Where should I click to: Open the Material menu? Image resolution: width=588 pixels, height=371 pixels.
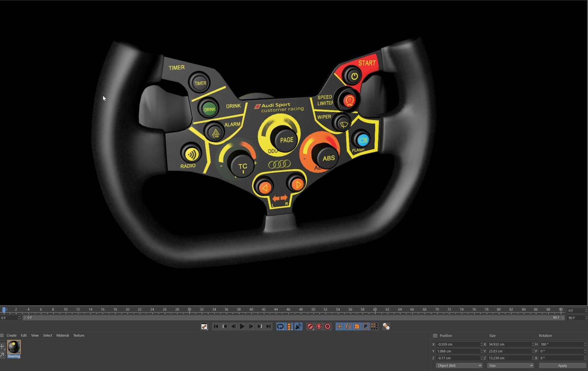(x=62, y=335)
